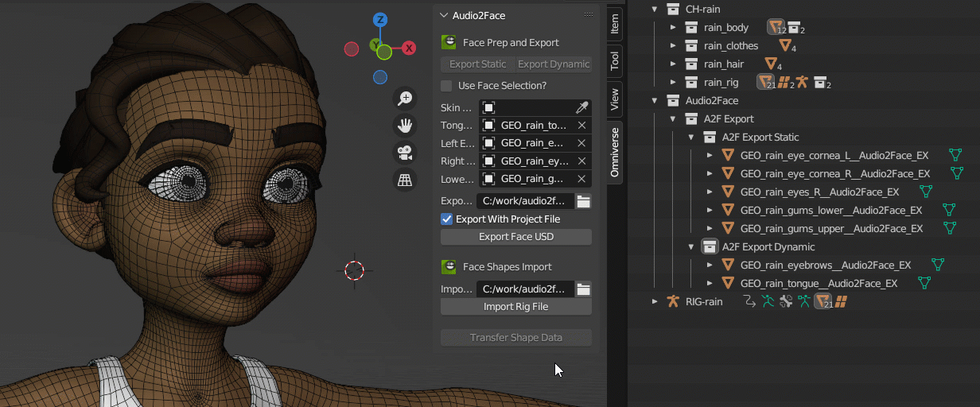Click the Export path text field
Image resolution: width=980 pixels, height=407 pixels.
[x=525, y=202]
